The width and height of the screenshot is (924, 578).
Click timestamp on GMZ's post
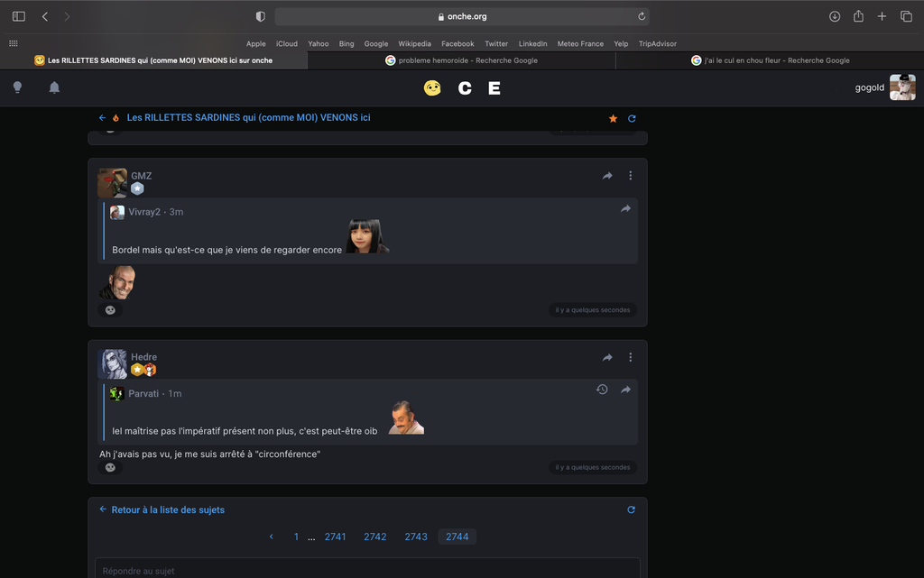[x=593, y=310]
